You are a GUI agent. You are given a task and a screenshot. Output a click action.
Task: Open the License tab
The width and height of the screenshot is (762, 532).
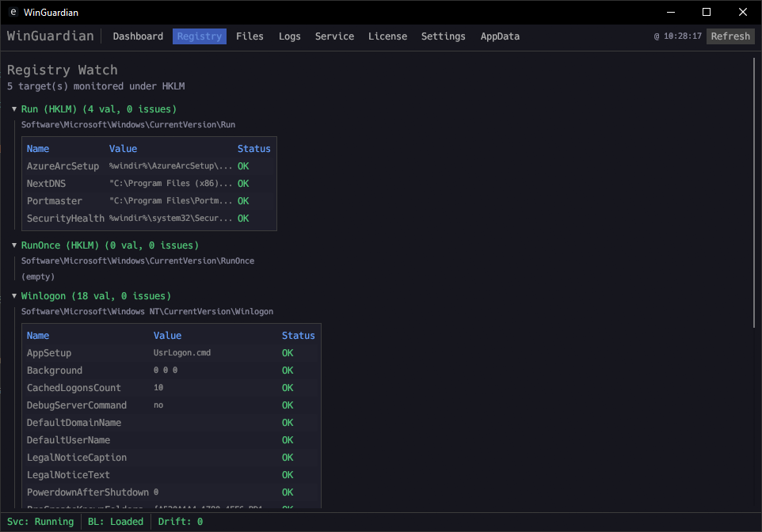pyautogui.click(x=387, y=36)
